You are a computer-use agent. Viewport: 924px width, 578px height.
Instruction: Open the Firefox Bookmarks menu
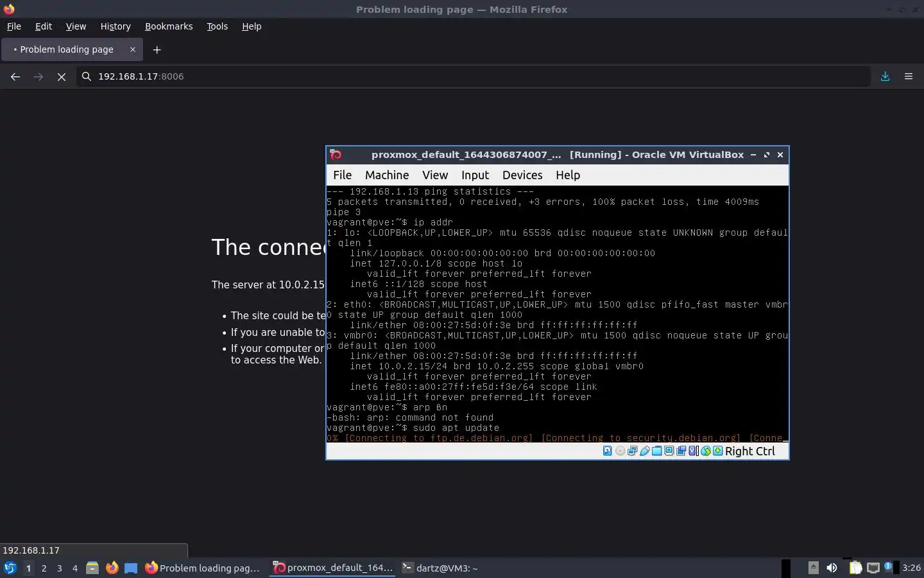169,26
